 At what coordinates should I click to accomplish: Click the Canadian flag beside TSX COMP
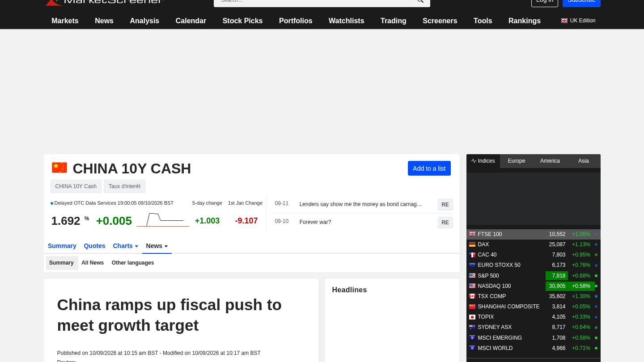coord(472,296)
